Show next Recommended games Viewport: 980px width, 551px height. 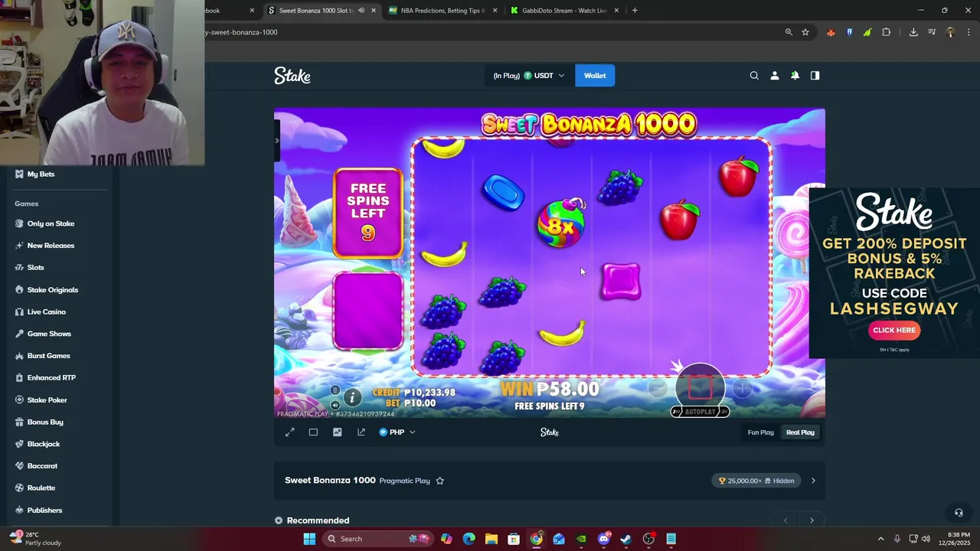coord(812,520)
